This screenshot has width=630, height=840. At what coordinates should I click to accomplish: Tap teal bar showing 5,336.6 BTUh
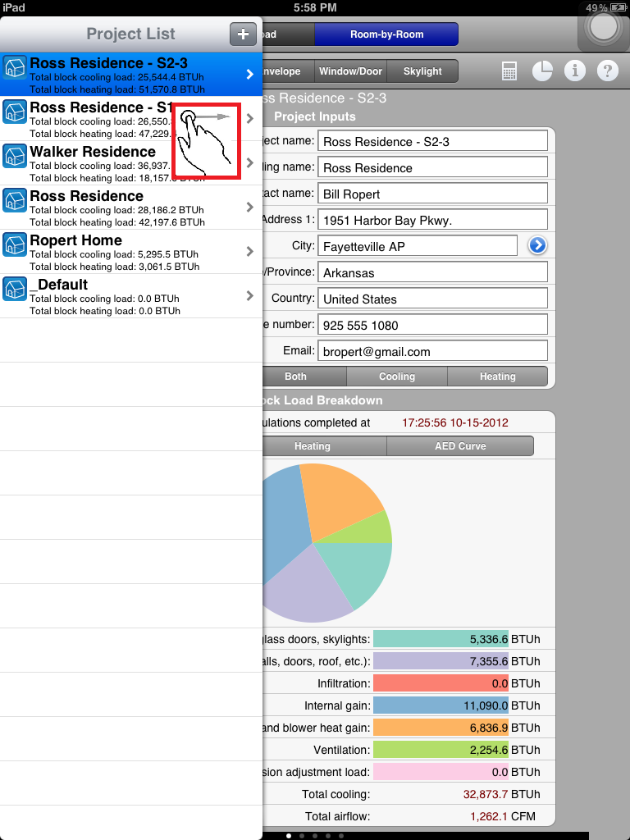[441, 639]
